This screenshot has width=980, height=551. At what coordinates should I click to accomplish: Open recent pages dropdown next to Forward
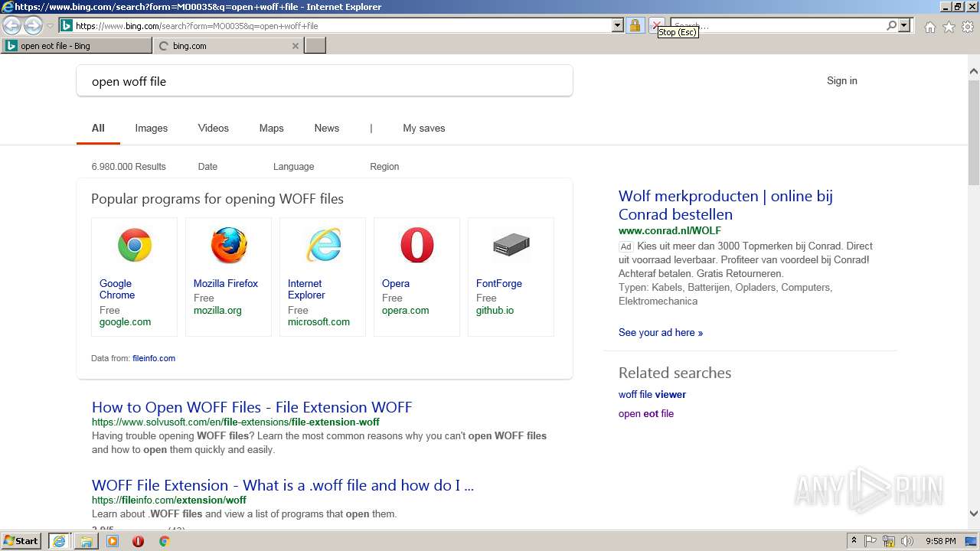50,26
